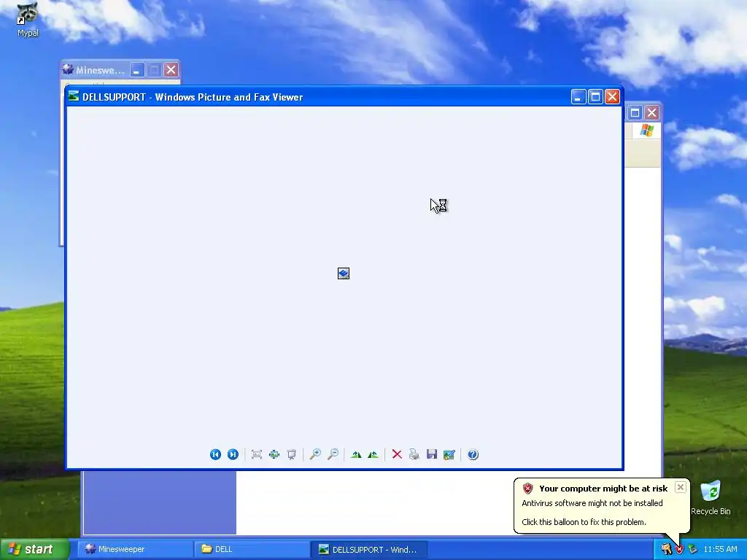
Task: Select the Best Fit view icon
Action: (x=257, y=454)
